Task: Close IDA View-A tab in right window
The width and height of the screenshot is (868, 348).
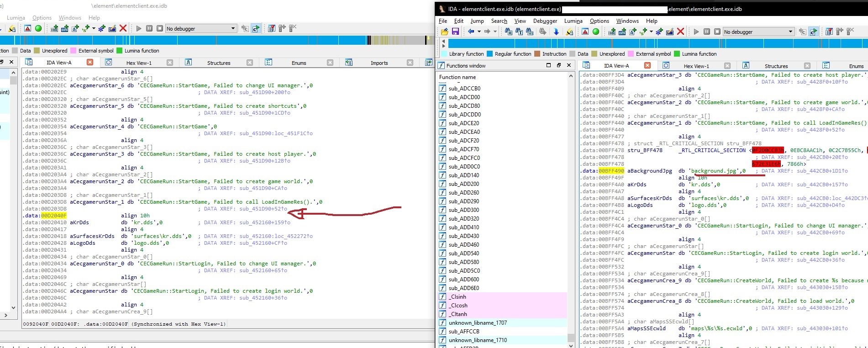Action: tap(647, 65)
